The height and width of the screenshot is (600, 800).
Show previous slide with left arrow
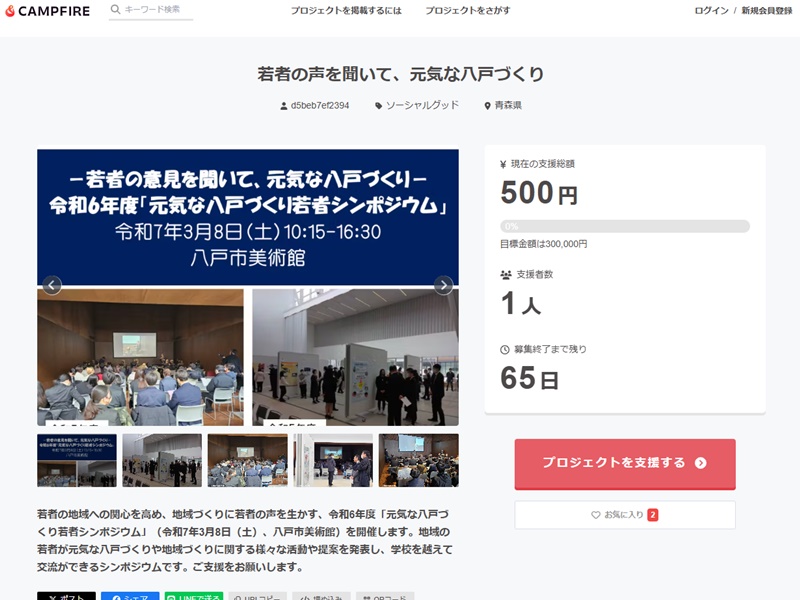pos(52,285)
